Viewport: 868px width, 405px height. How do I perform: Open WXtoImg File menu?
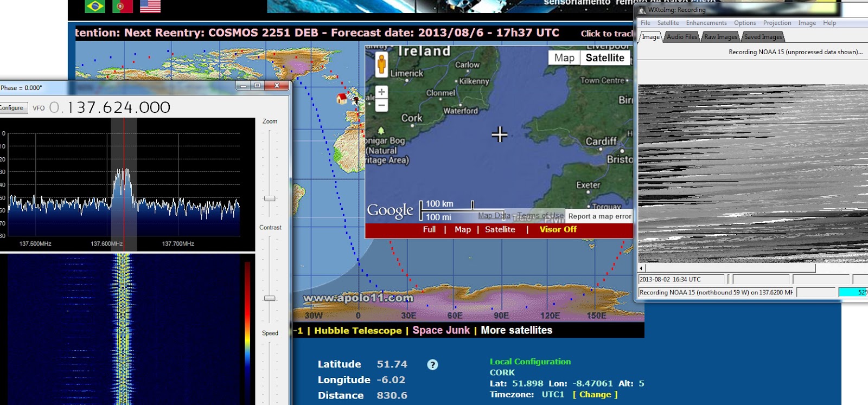(646, 23)
